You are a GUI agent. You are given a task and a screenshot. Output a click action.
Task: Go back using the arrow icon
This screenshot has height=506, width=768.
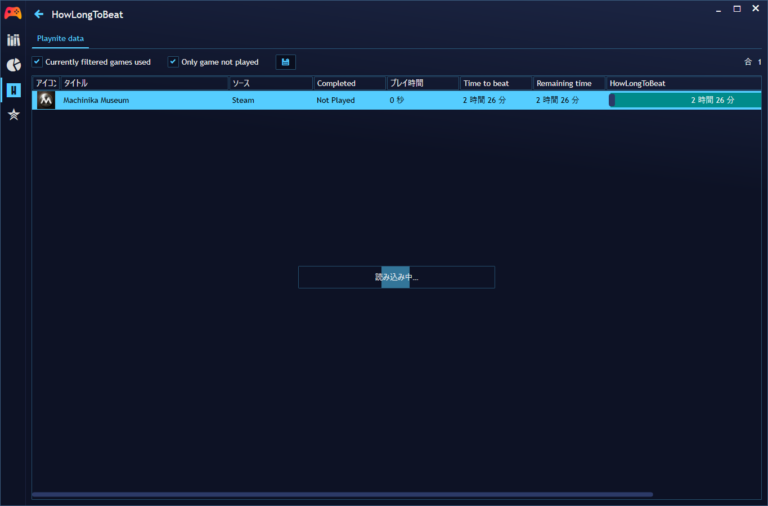click(39, 15)
